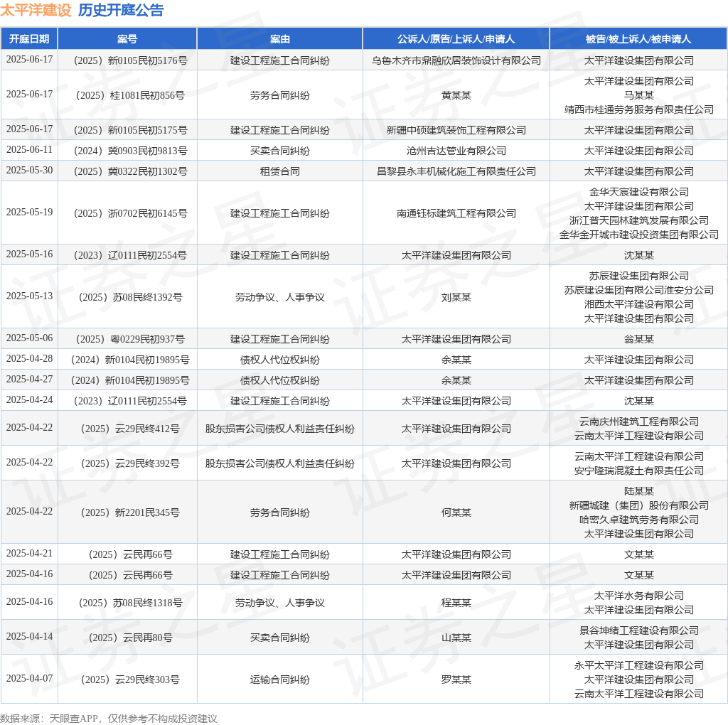The width and height of the screenshot is (728, 725).
Task: Click defendant 苏辰建设集团有限公司淮安分公司
Action: [639, 290]
